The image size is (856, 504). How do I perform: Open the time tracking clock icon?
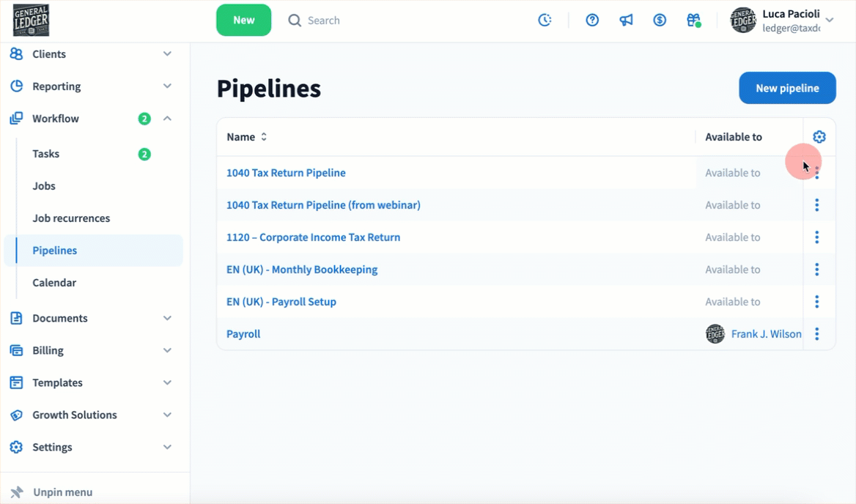545,21
